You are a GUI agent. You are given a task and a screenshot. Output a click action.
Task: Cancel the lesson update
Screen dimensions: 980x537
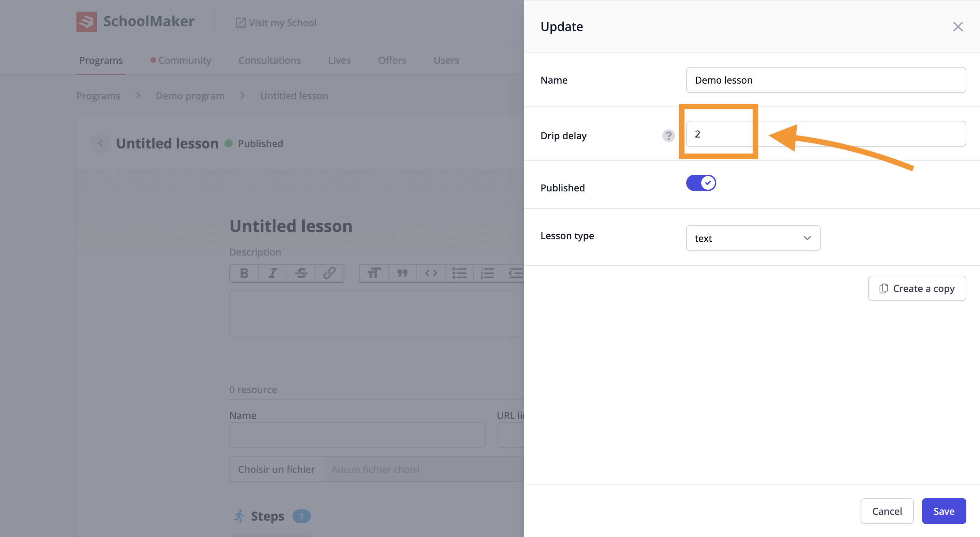(887, 511)
